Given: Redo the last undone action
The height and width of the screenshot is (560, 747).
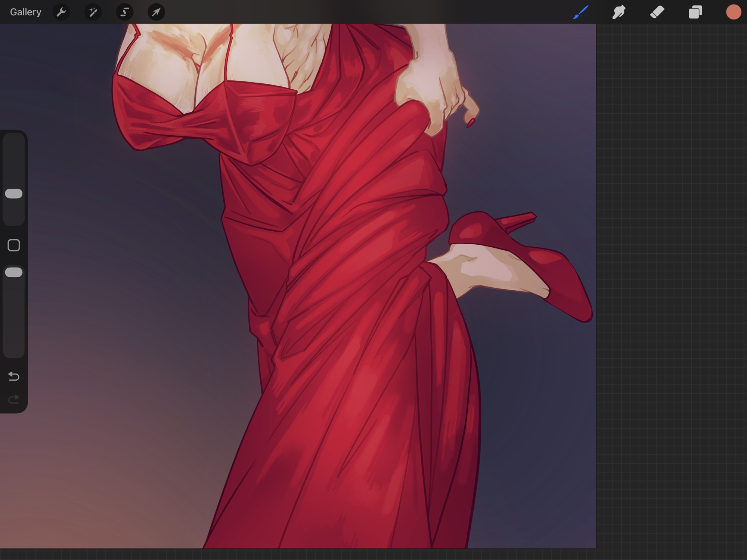Looking at the screenshot, I should pos(14,399).
